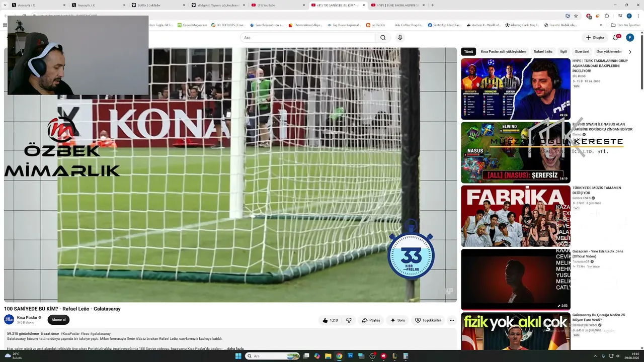
Task: Click the Teşekkürler button
Action: (x=428, y=320)
